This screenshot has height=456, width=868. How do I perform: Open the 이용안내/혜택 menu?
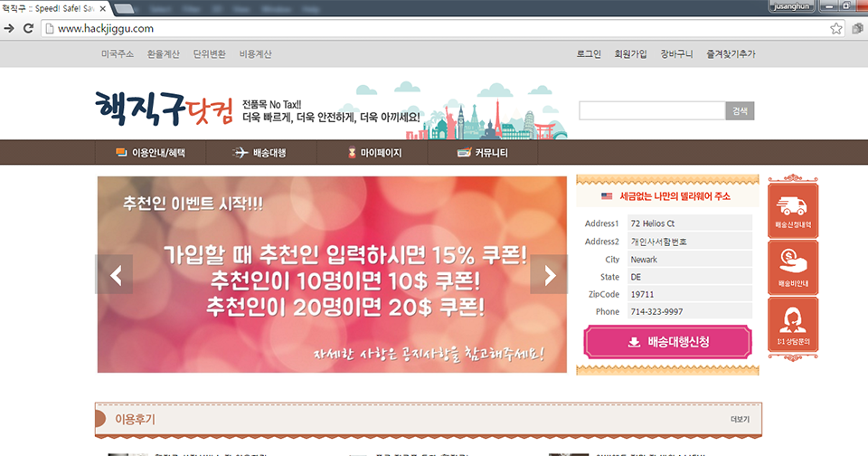(x=150, y=153)
